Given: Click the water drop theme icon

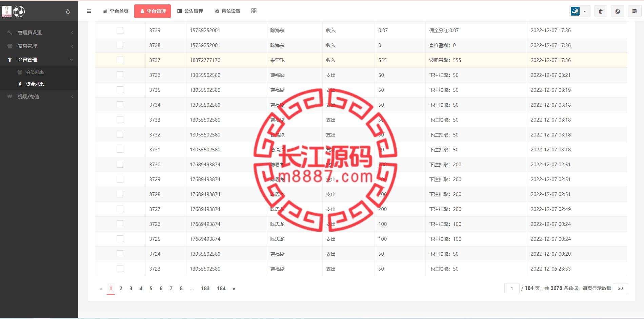Looking at the screenshot, I should (68, 12).
